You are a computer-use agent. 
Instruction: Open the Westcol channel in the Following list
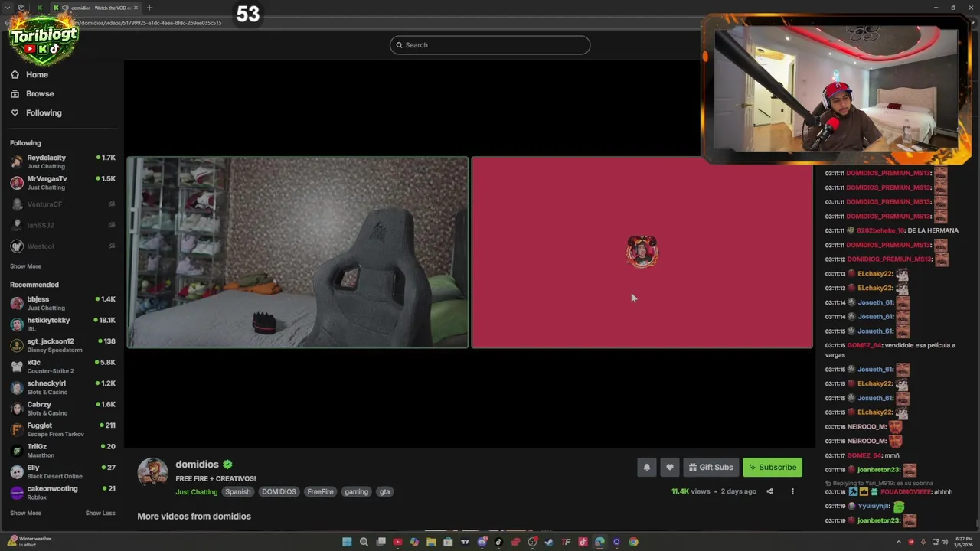pos(62,246)
